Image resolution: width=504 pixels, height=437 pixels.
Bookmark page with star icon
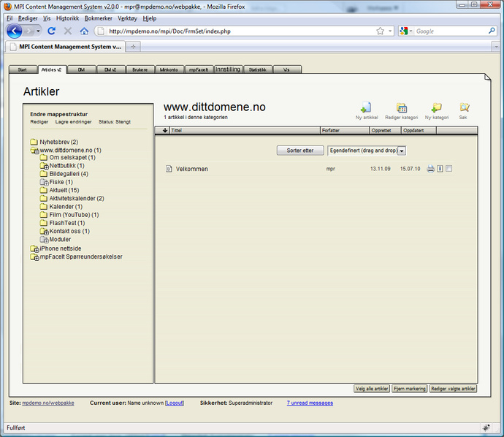(x=381, y=31)
